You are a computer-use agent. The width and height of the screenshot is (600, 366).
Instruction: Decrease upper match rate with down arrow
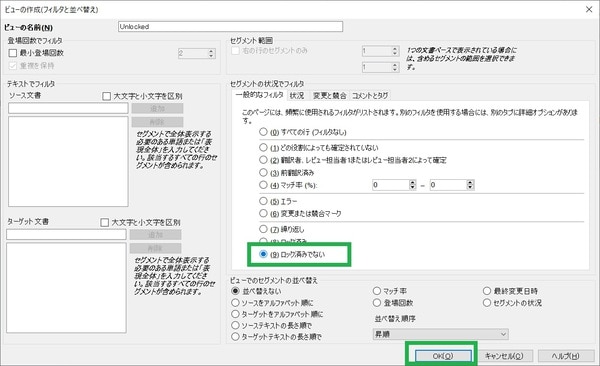[x=470, y=188]
